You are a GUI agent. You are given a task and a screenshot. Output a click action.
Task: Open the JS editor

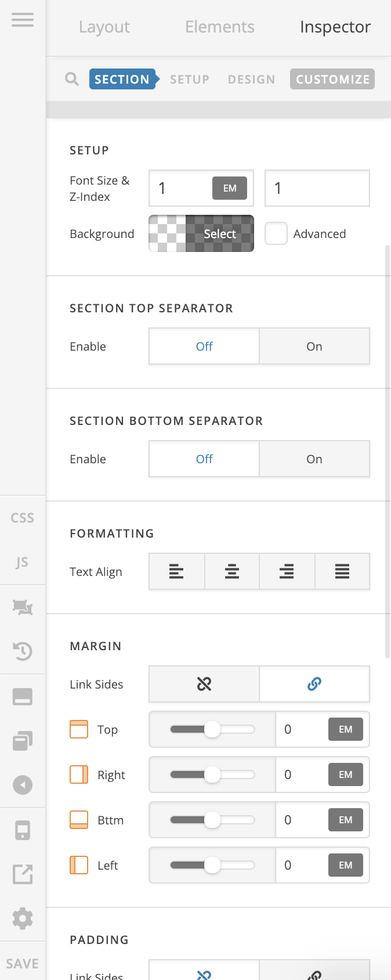point(23,562)
